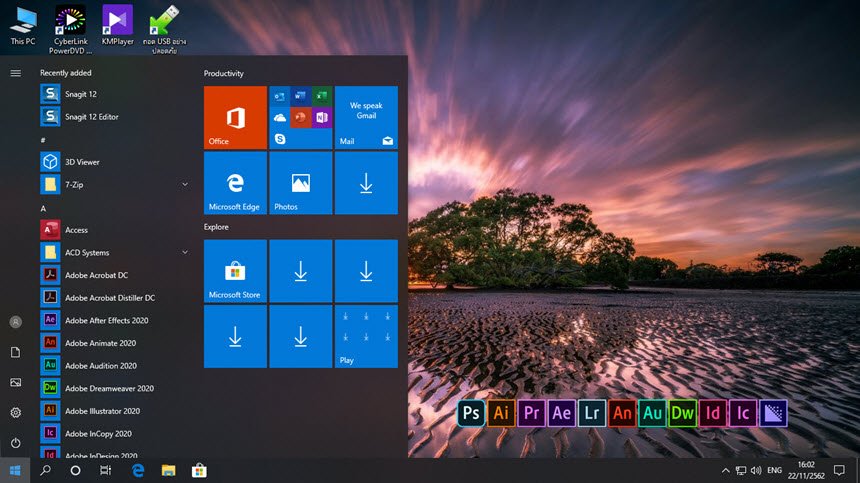
Task: Open Cortana circle on taskbar
Action: tap(76, 470)
